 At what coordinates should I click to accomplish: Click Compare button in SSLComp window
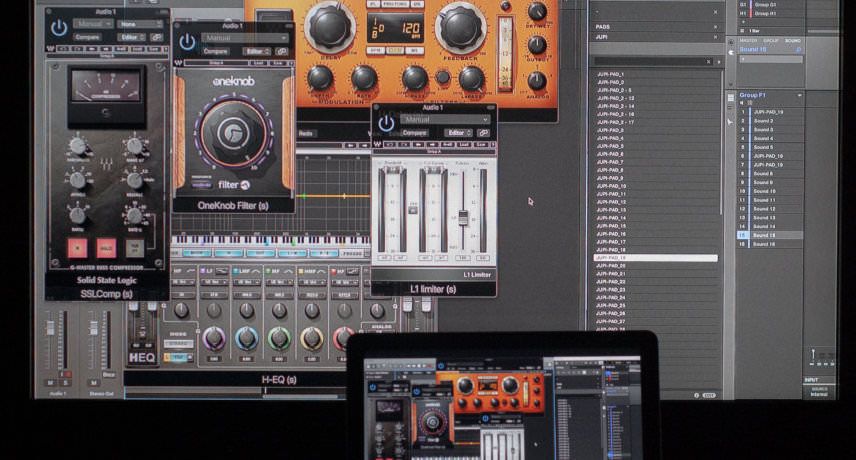pyautogui.click(x=87, y=37)
